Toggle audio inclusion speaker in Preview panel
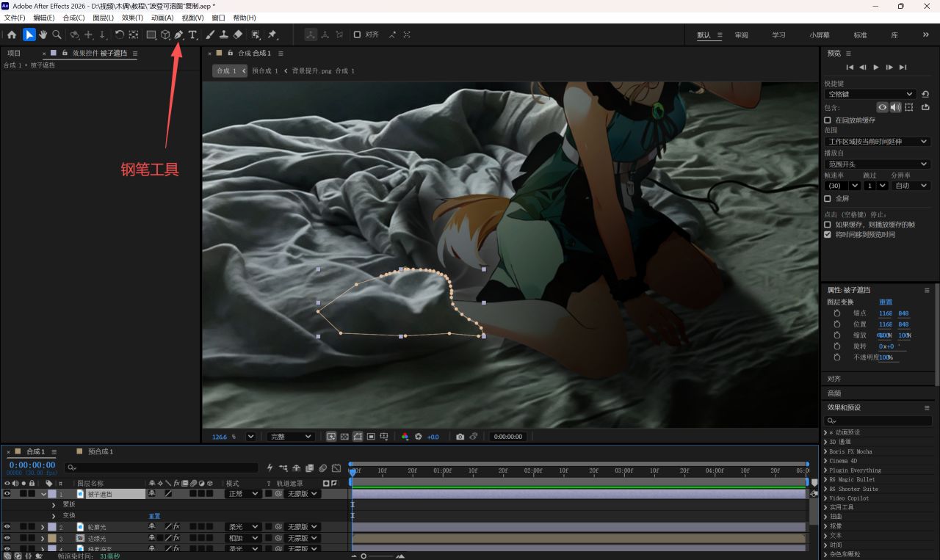The width and height of the screenshot is (940, 560). coord(895,107)
